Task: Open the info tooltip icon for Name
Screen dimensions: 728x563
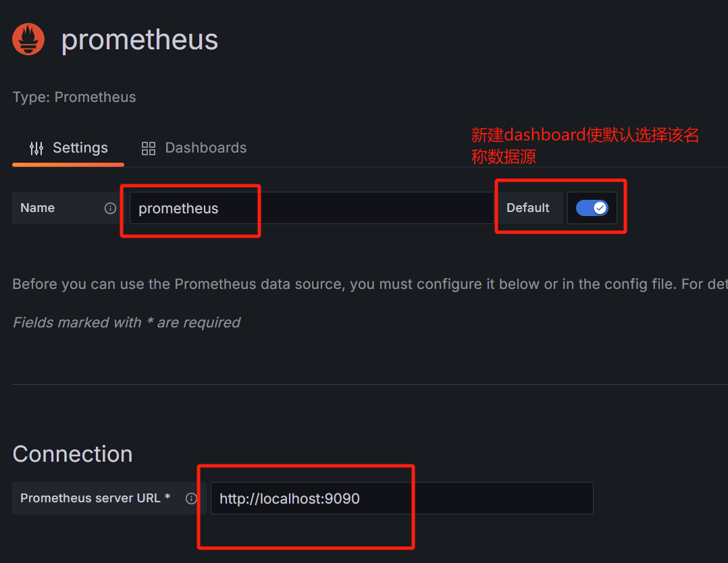Action: (x=110, y=208)
